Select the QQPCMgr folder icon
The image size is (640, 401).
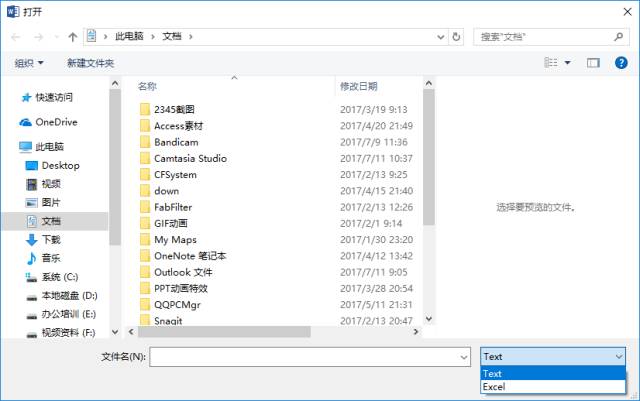pyautogui.click(x=145, y=305)
